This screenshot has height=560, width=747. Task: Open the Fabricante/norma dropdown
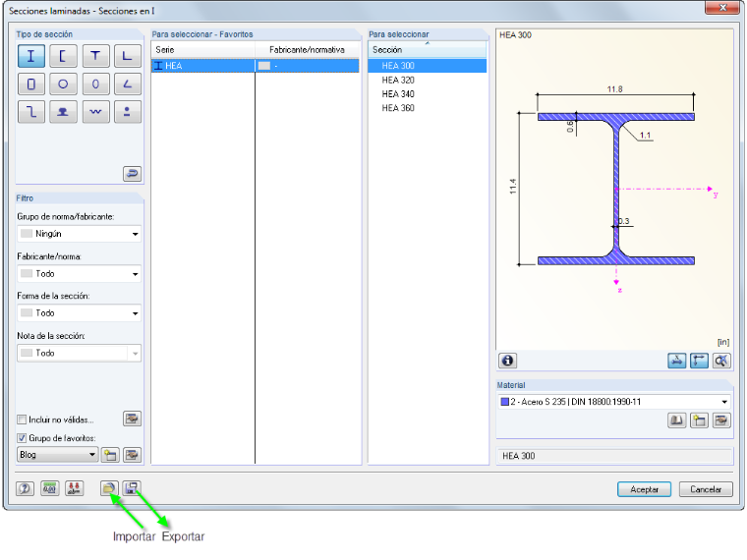79,274
